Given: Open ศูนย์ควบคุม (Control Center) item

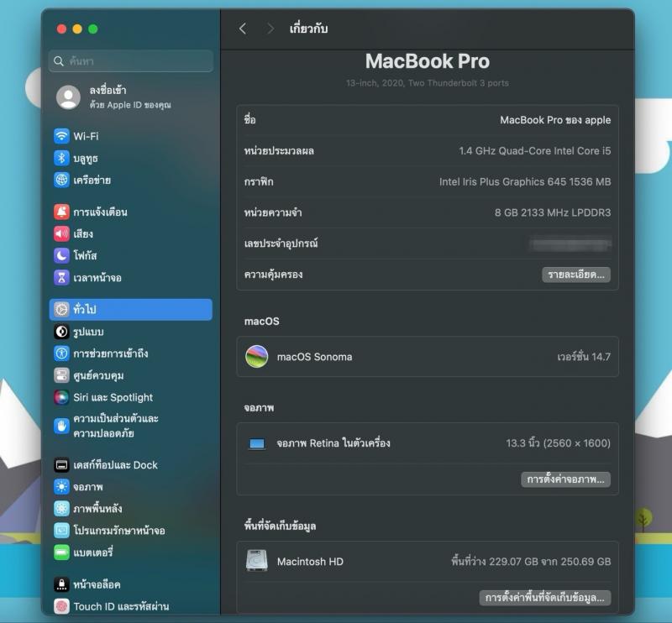Looking at the screenshot, I should (x=98, y=375).
